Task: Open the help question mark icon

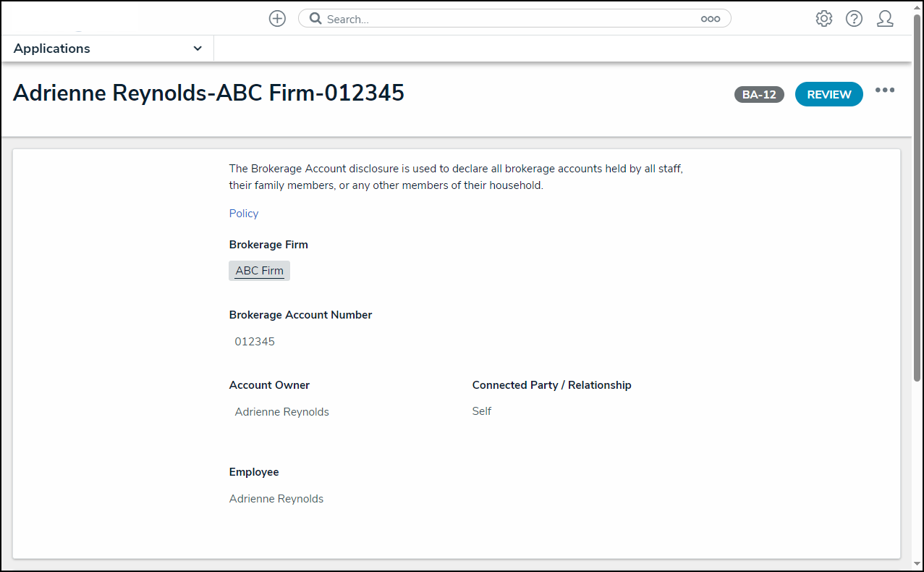Action: pos(854,18)
